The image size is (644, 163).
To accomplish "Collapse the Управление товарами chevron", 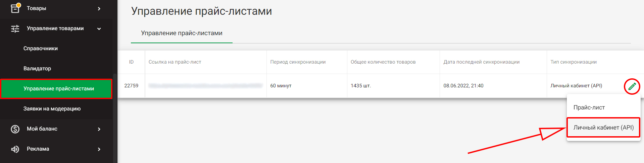I will 99,29.
